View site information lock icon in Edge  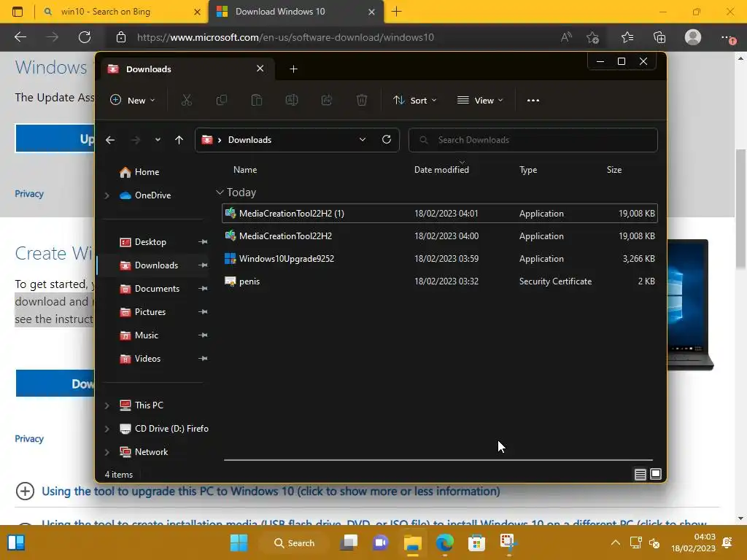[121, 37]
